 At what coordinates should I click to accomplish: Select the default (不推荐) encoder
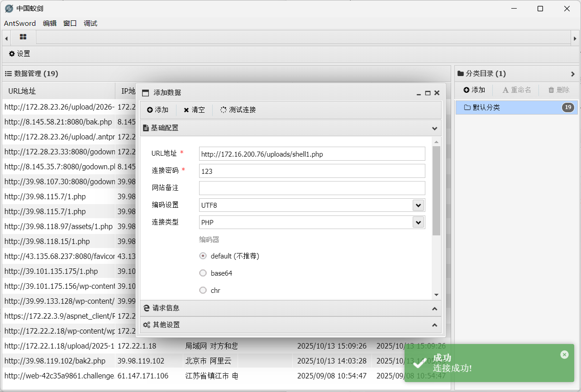click(203, 256)
